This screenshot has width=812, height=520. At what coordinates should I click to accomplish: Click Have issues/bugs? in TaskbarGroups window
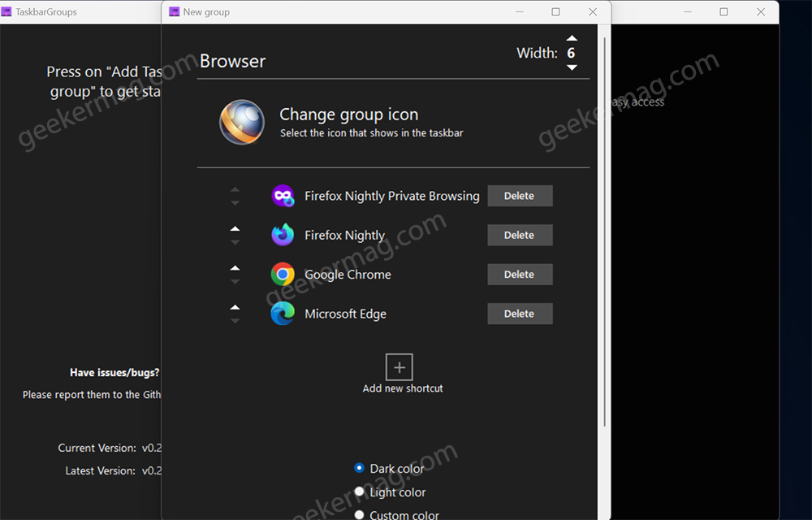coord(114,373)
